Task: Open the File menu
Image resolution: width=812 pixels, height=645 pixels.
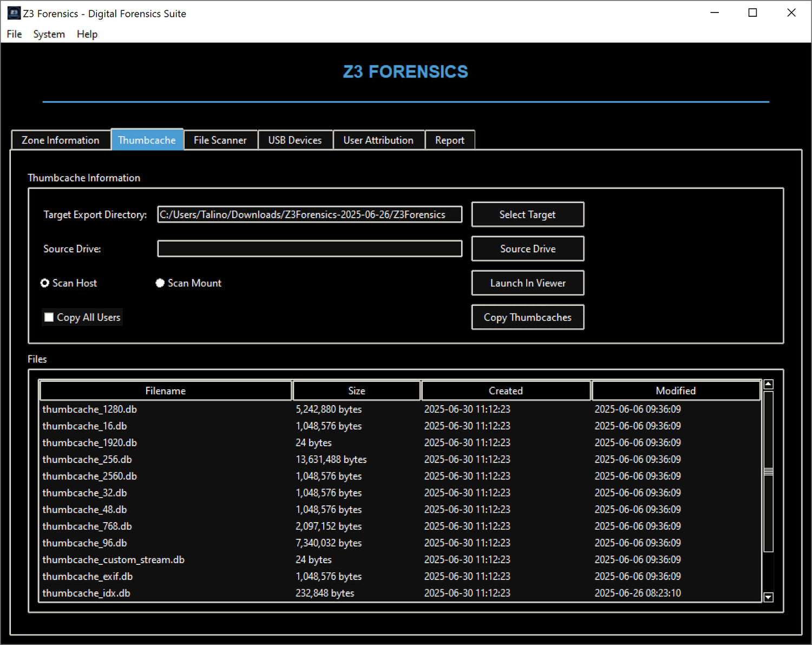Action: pyautogui.click(x=14, y=34)
